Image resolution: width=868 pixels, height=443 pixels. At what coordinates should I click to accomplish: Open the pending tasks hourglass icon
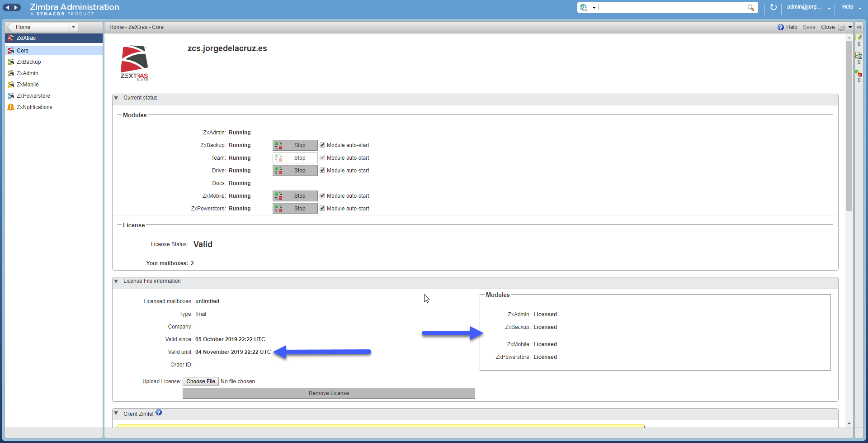(x=859, y=55)
